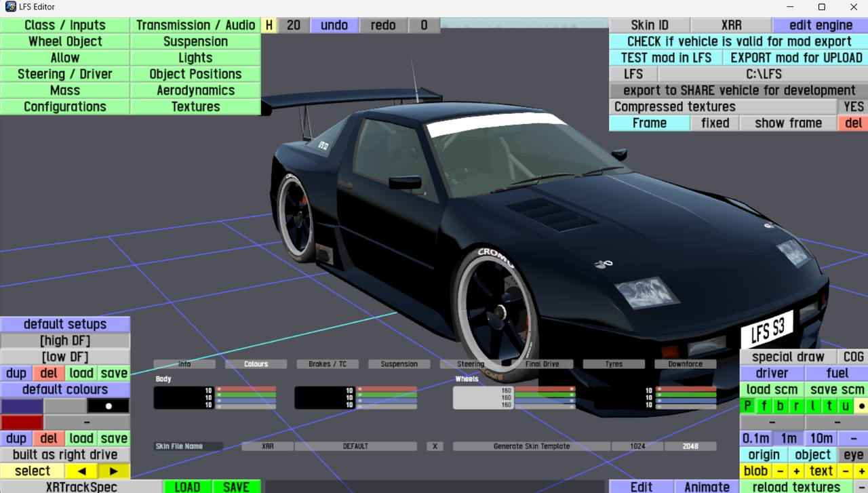Toggle fuel display
Screen dimensions: 868x493
[x=837, y=373]
